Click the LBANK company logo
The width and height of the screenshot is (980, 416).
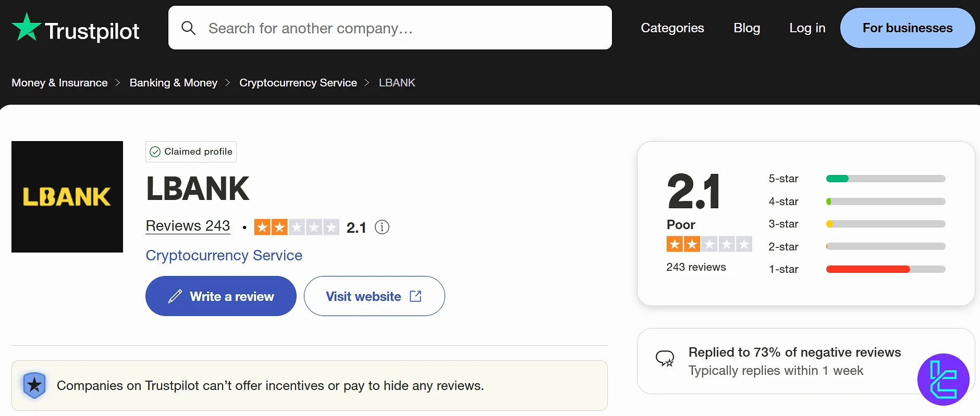[x=67, y=197]
